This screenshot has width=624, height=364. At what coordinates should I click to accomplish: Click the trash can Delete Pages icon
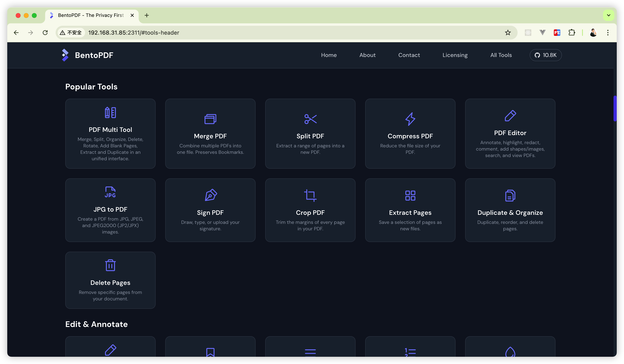click(110, 265)
